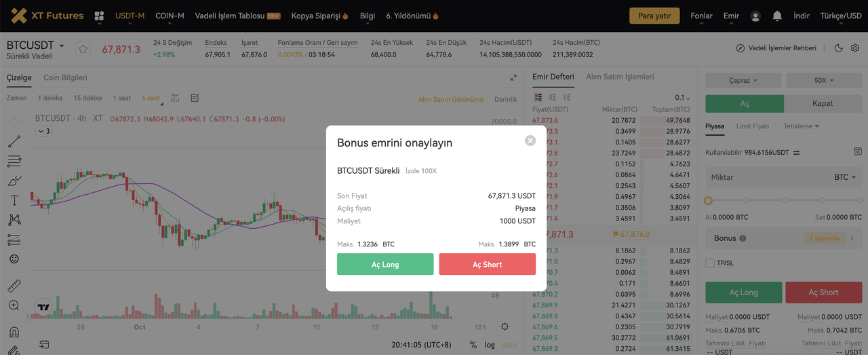The image size is (868, 355).
Task: Switch to the Coin Bilgileri tab
Action: click(65, 77)
